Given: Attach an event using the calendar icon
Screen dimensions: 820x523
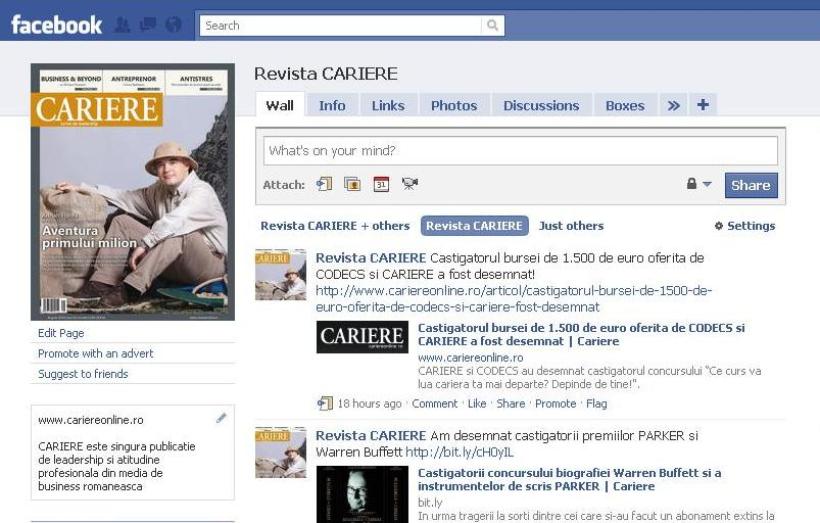Looking at the screenshot, I should 380,184.
